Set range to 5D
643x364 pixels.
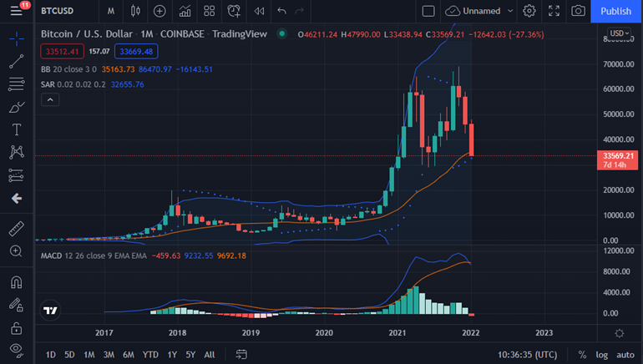tap(69, 355)
